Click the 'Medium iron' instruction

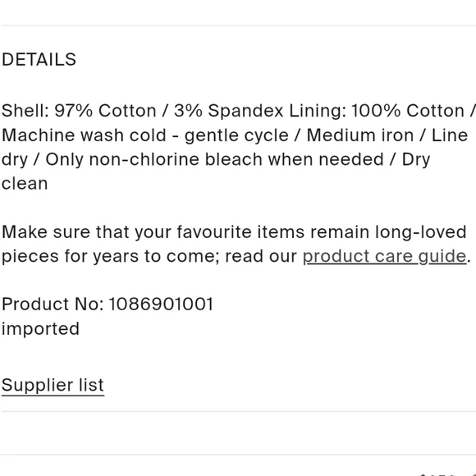pyautogui.click(x=360, y=135)
